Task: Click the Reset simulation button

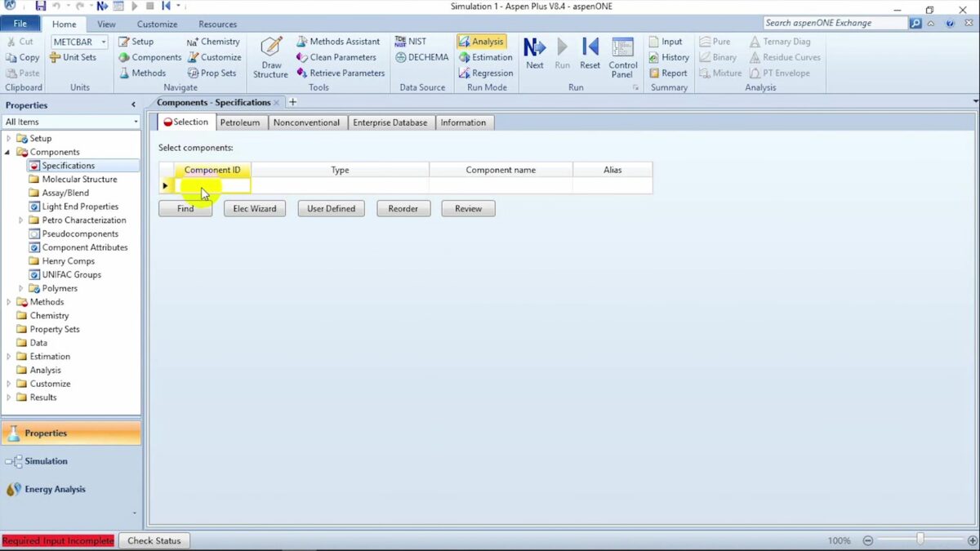Action: 590,54
